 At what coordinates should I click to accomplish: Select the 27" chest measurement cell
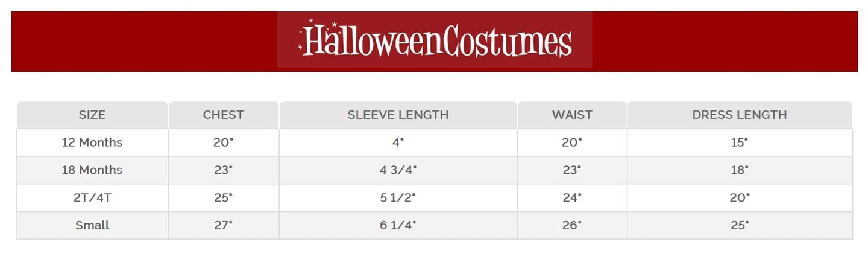[x=223, y=225]
